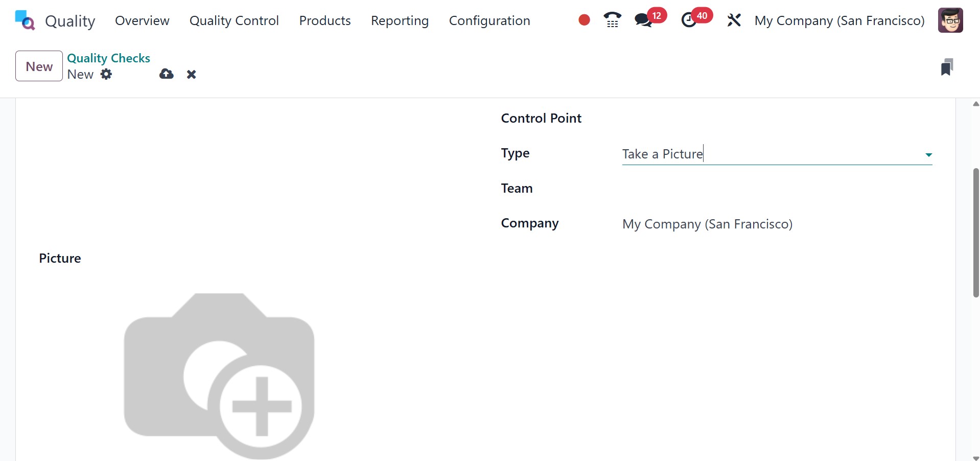The height and width of the screenshot is (461, 980).
Task: Click the bookmark icon at right
Action: click(947, 67)
